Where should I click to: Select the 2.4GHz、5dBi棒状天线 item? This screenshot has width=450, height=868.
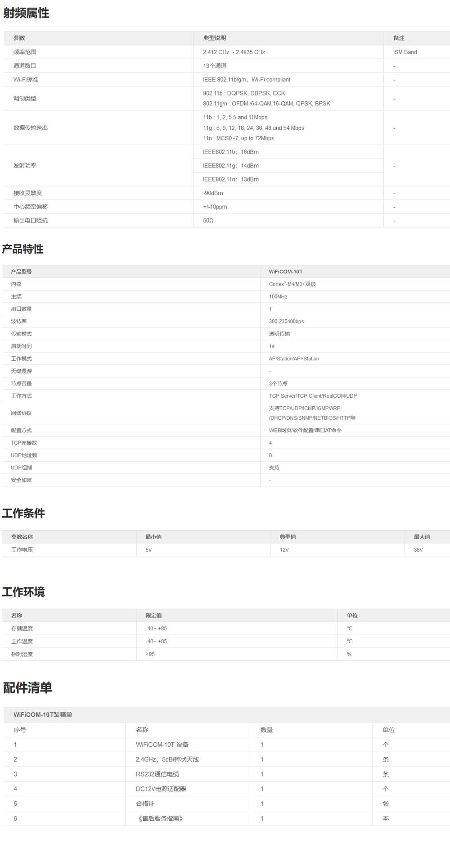click(x=167, y=759)
